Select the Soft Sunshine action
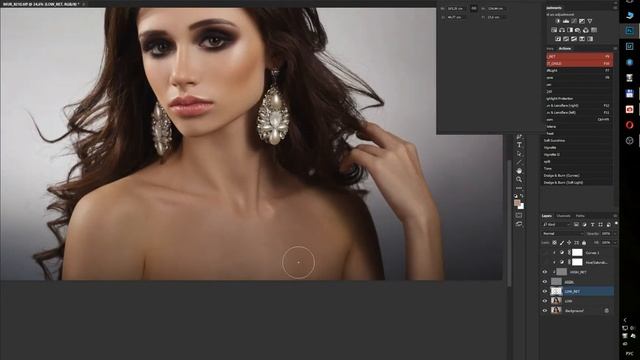The width and height of the screenshot is (640, 360). 577,140
